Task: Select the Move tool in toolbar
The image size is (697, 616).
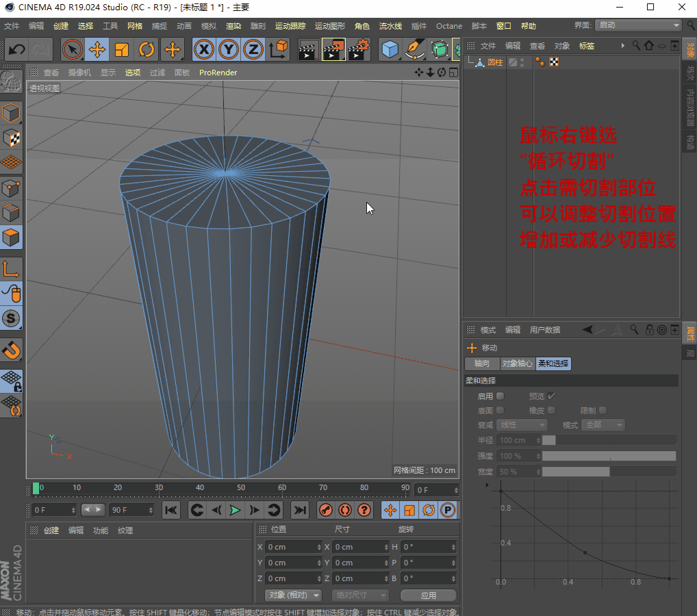Action: 97,50
